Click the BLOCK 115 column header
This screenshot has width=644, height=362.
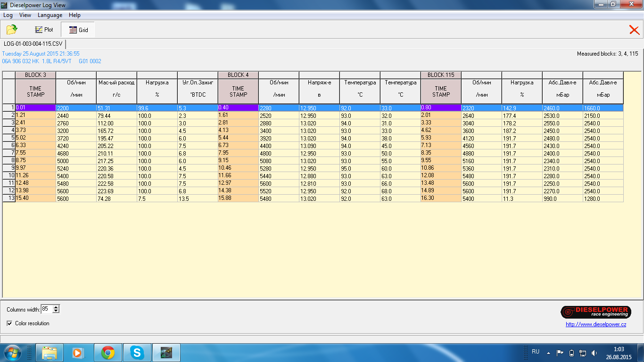(x=441, y=75)
